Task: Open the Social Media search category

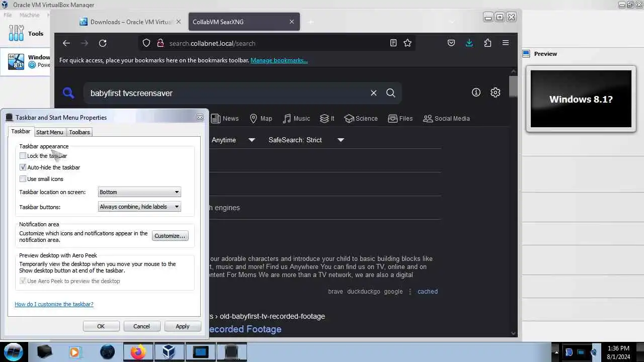Action: [446, 119]
